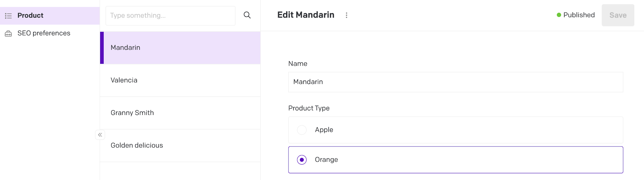The height and width of the screenshot is (180, 644).
Task: Click the Edit Mandarin heading
Action: coord(306,15)
